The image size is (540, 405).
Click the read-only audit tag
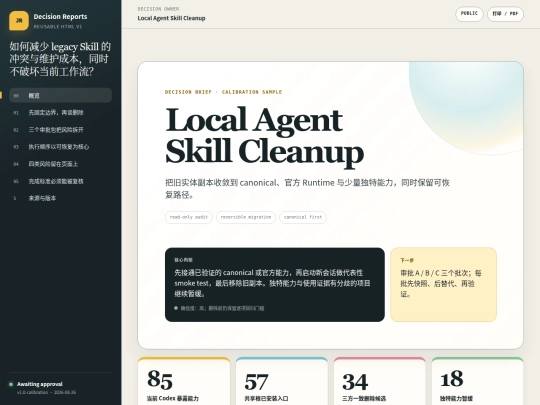tap(189, 217)
